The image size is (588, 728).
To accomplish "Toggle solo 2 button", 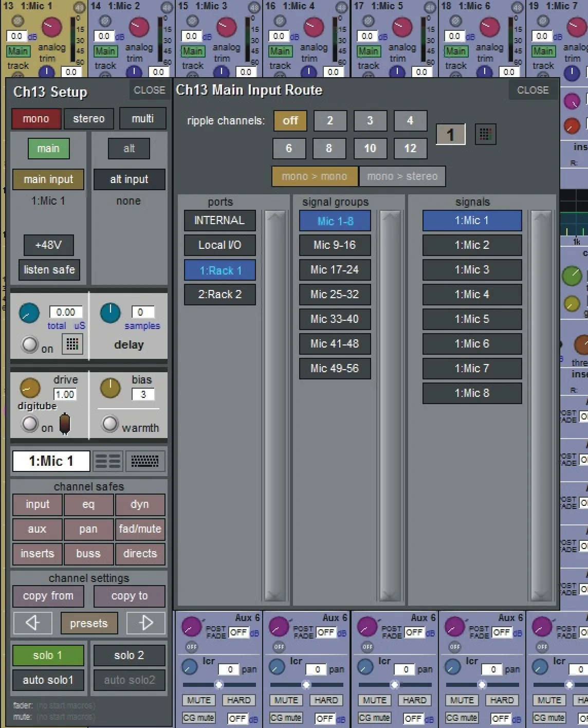I will tap(129, 656).
